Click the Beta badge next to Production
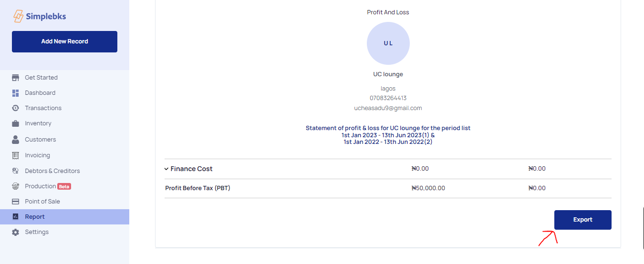The width and height of the screenshot is (644, 264). (x=64, y=186)
